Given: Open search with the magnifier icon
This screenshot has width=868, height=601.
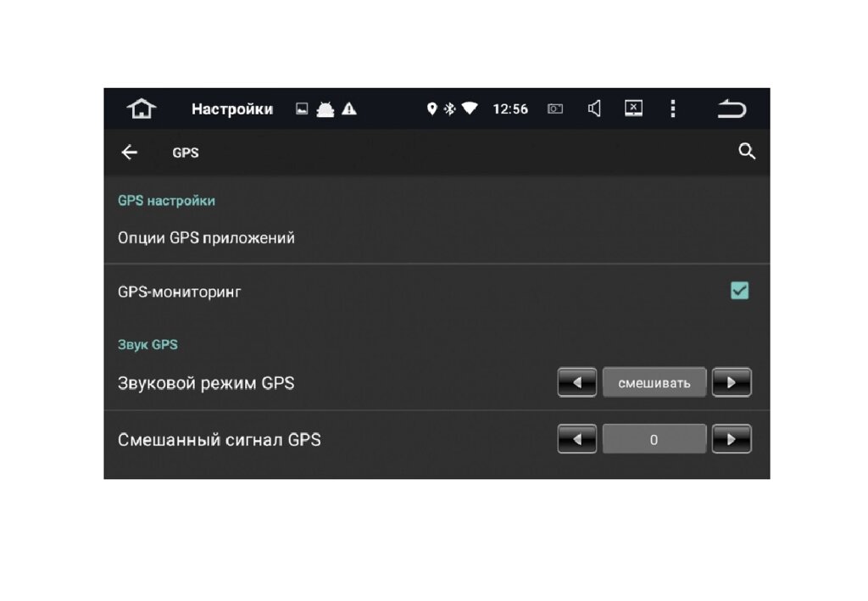Looking at the screenshot, I should click(747, 151).
